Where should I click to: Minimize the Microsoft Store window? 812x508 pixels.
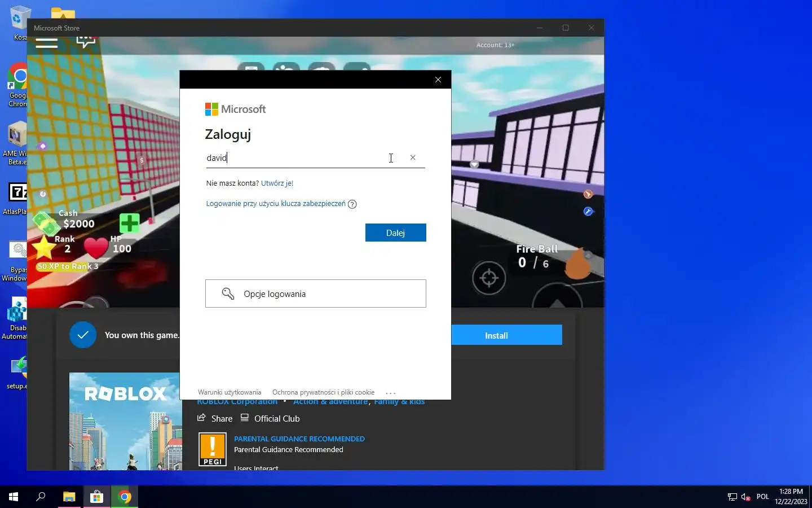[x=540, y=28]
